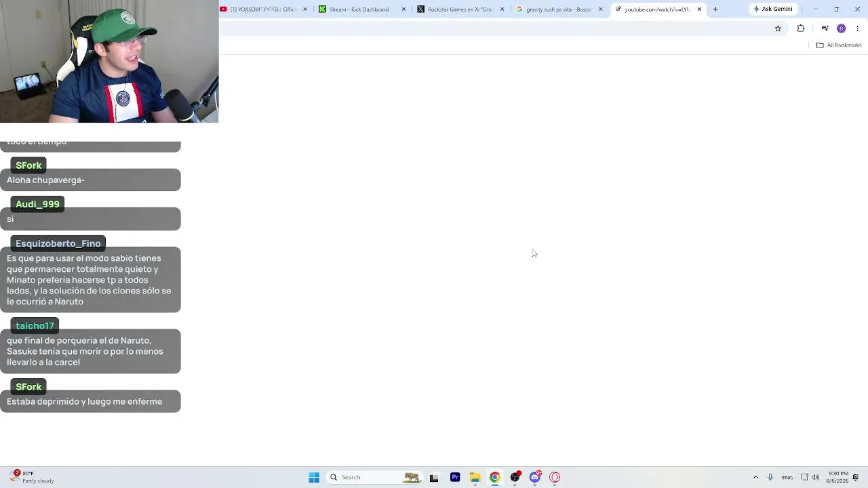Click SFork's username above 'Aloha chupaverga-'
This screenshot has height=488, width=868.
click(x=28, y=165)
